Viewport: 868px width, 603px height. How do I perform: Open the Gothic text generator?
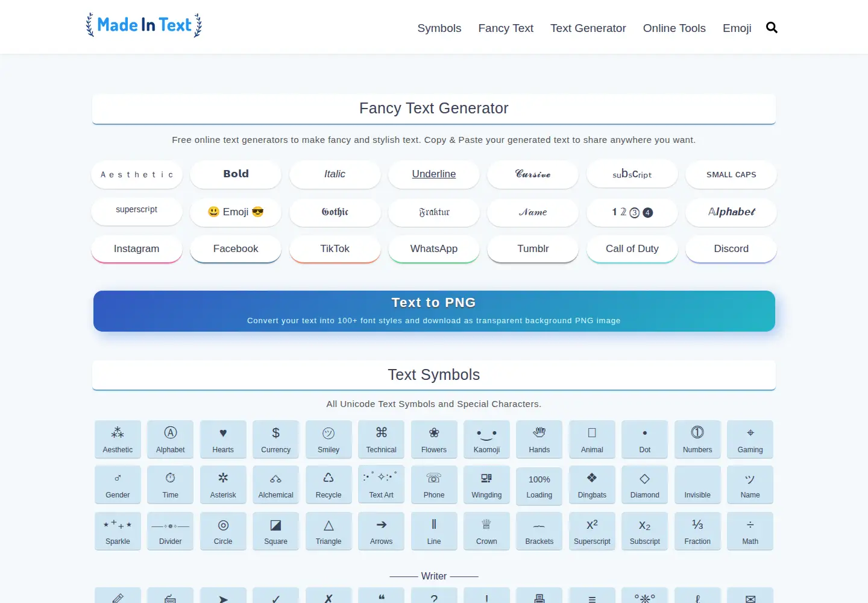335,212
